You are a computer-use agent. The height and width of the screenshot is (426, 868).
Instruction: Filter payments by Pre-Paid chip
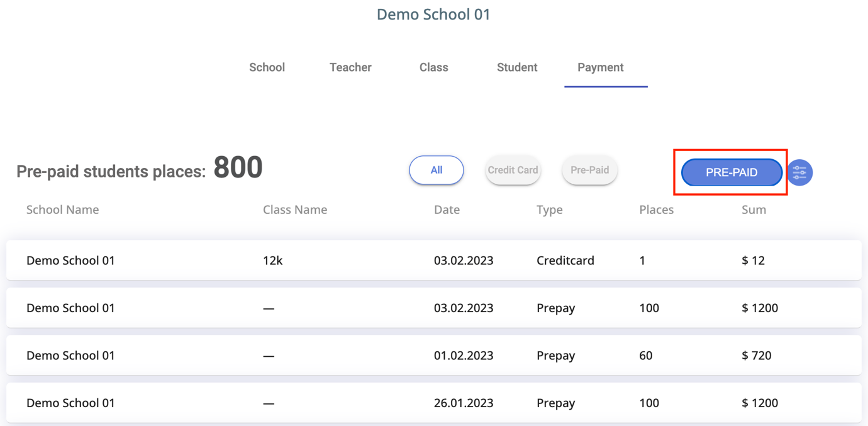tap(589, 170)
